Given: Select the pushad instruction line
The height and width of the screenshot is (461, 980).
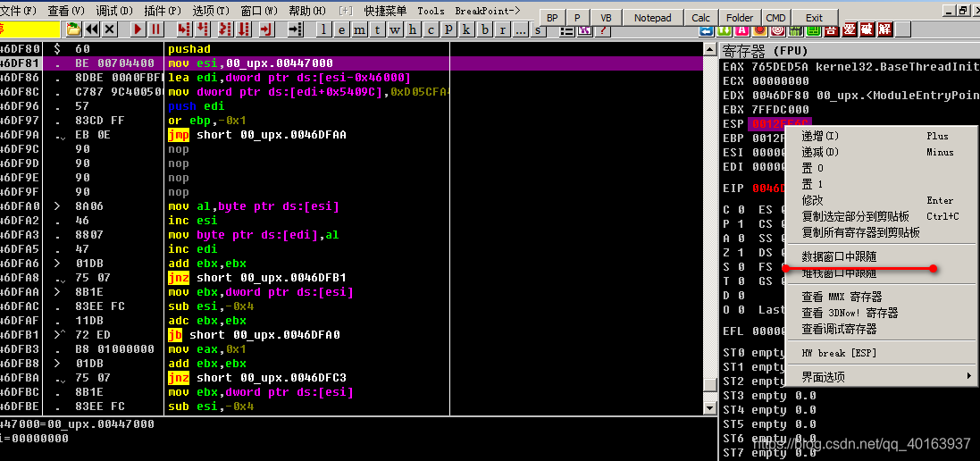Looking at the screenshot, I should point(353,49).
